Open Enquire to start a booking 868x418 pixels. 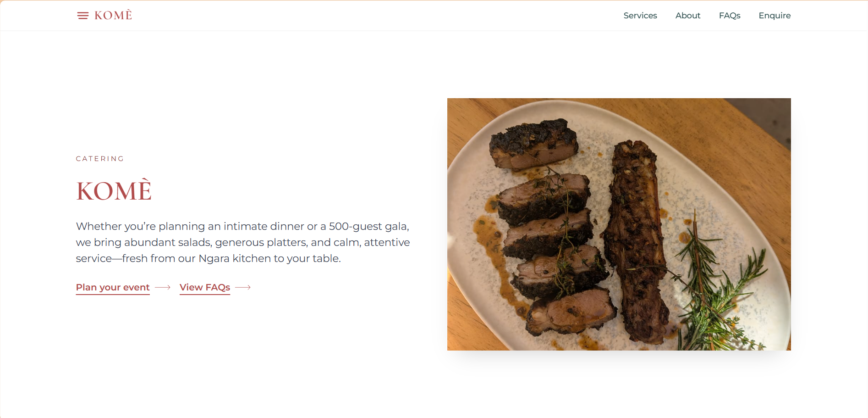point(775,15)
